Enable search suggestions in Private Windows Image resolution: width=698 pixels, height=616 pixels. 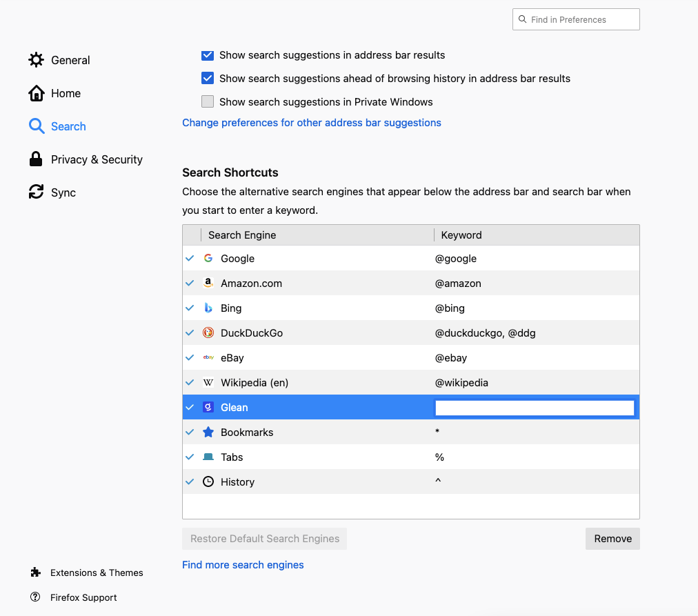click(x=208, y=101)
